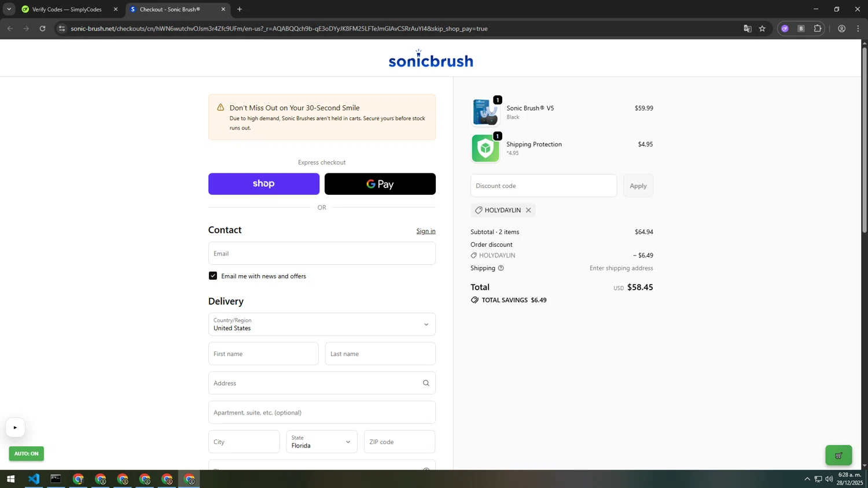868x488 pixels.
Task: Open the Sign in link
Action: 426,231
